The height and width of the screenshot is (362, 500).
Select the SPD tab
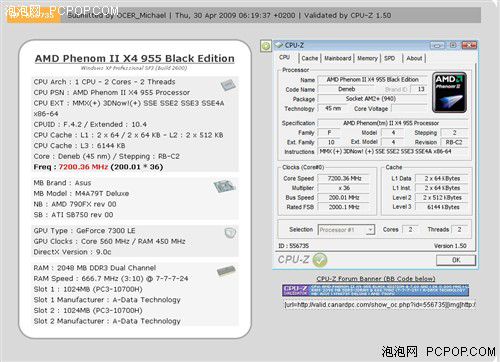[389, 58]
